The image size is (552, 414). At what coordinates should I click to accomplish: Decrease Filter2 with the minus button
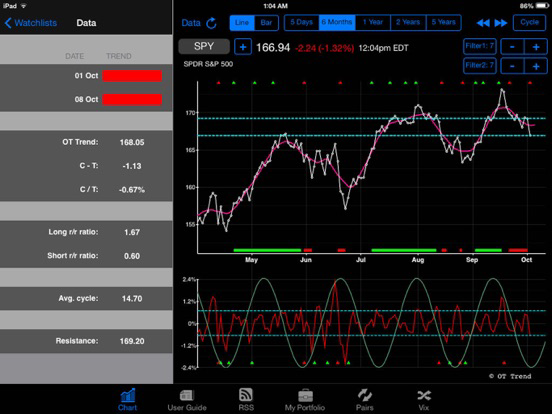(x=512, y=66)
